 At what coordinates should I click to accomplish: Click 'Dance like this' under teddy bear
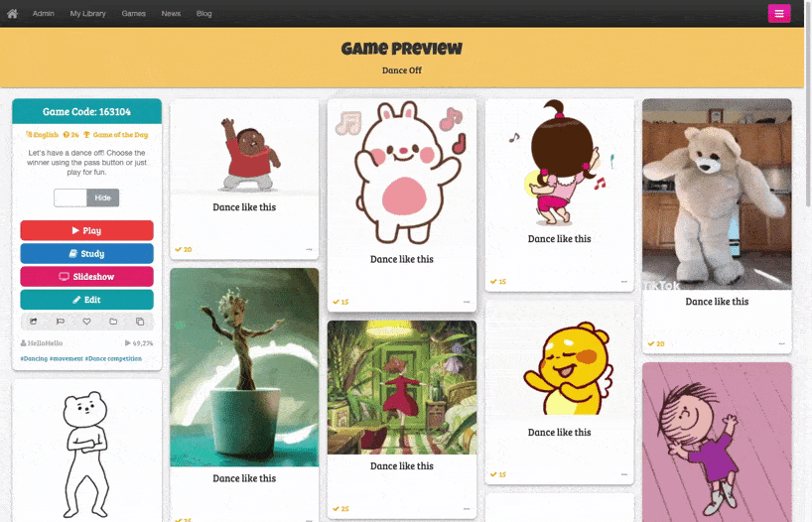tap(717, 302)
